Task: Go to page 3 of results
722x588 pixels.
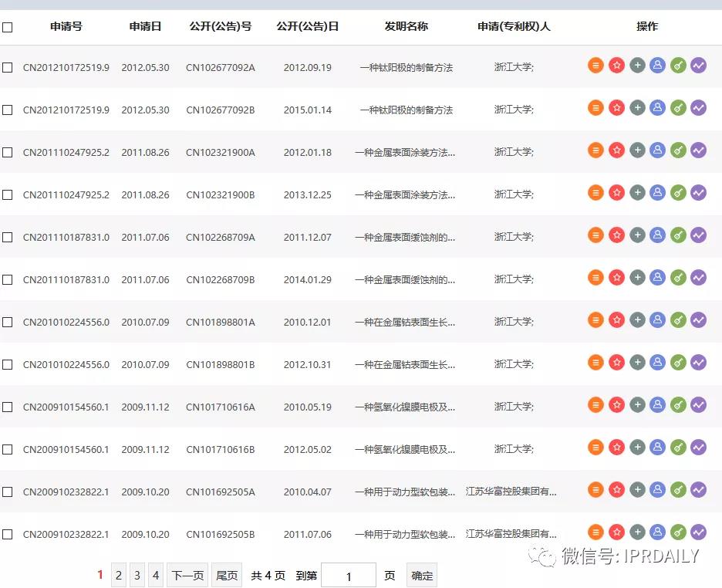Action: [137, 575]
